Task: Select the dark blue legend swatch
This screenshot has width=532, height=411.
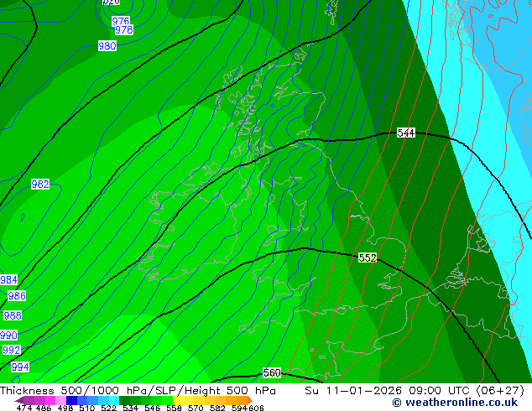Action: pos(71,400)
